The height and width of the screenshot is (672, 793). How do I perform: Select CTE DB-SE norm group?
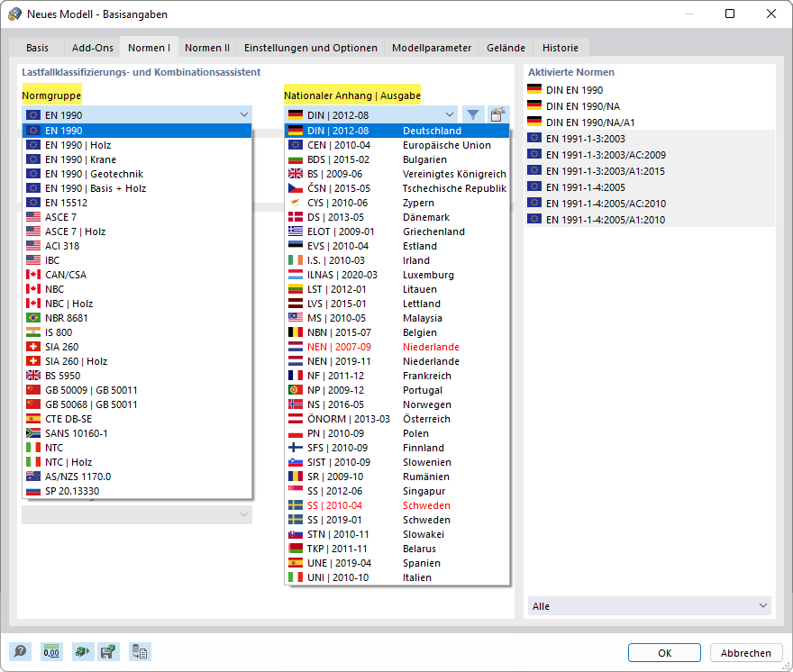(x=137, y=419)
